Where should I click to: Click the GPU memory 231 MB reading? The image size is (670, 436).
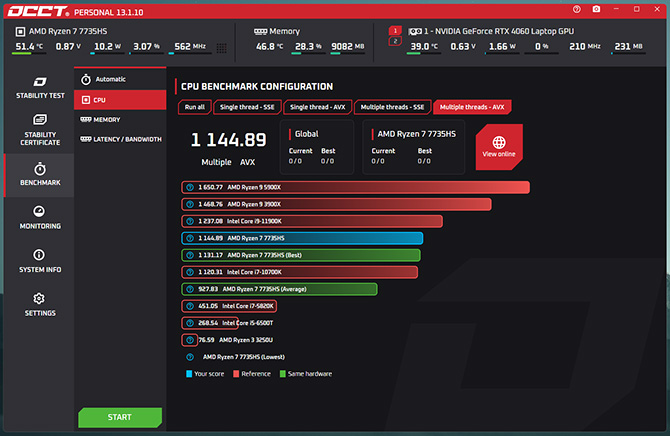[628, 46]
